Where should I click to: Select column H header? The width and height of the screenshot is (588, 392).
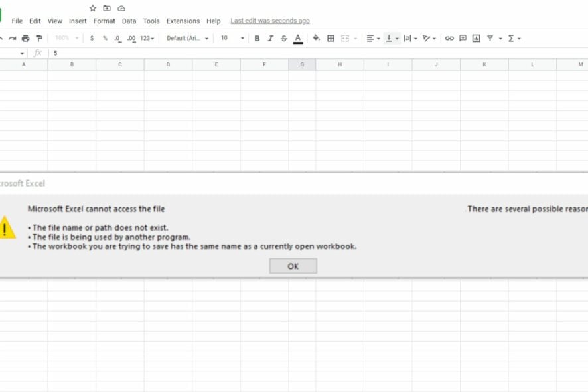pyautogui.click(x=340, y=64)
